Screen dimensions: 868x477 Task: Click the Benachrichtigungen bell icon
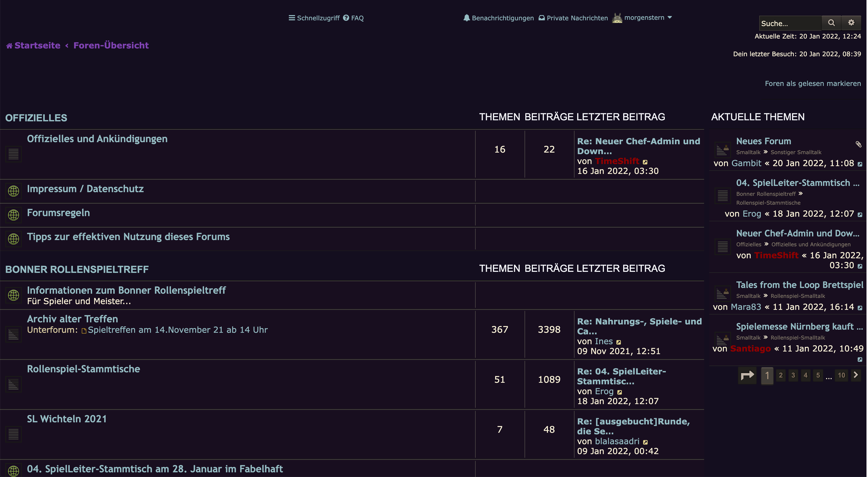[466, 18]
